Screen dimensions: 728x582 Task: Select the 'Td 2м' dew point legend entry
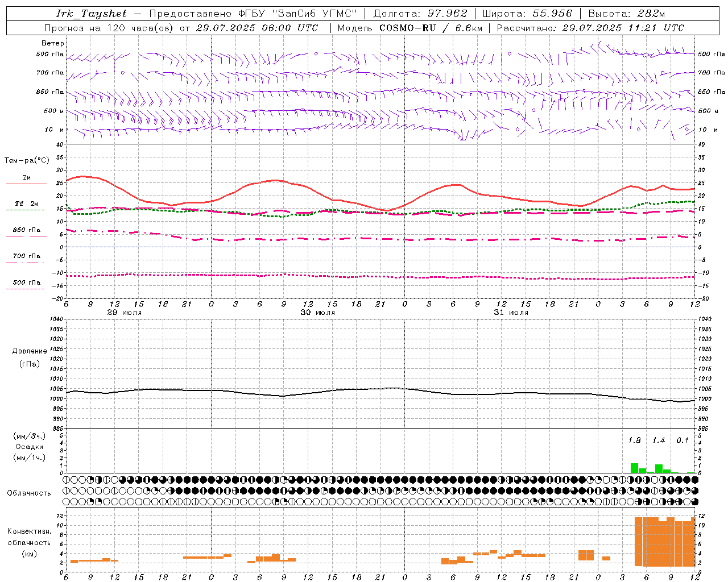tap(27, 203)
